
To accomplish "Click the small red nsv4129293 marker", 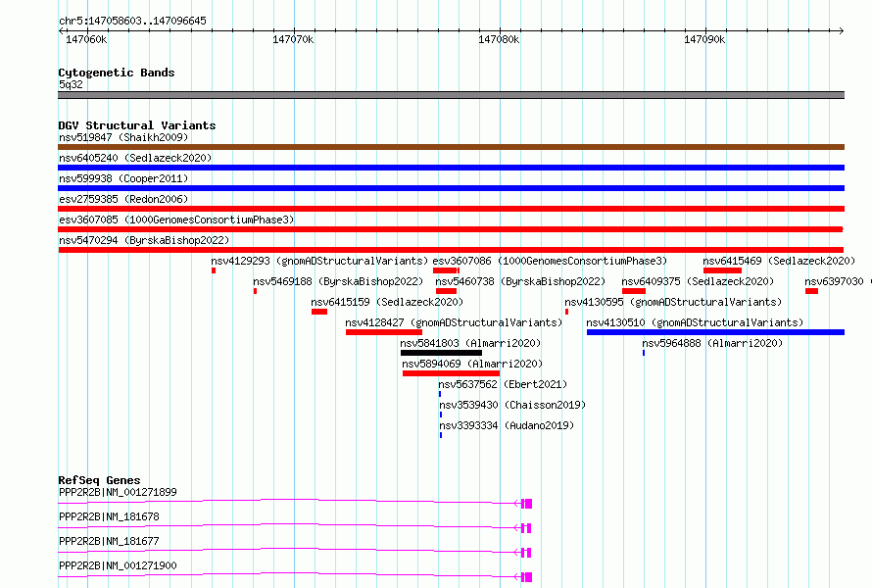I will pos(214,270).
